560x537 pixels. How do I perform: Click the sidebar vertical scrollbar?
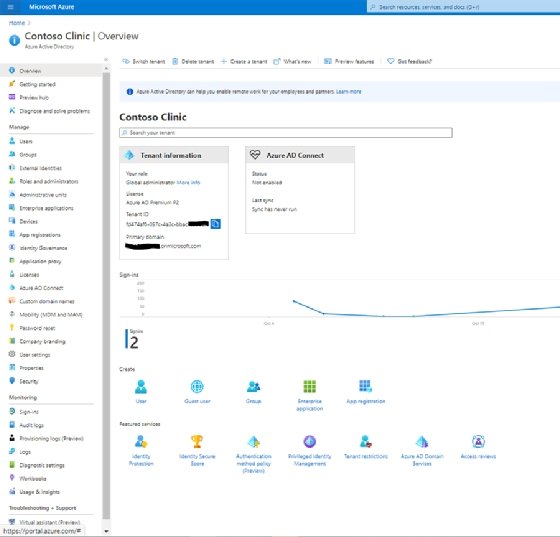coord(106,296)
